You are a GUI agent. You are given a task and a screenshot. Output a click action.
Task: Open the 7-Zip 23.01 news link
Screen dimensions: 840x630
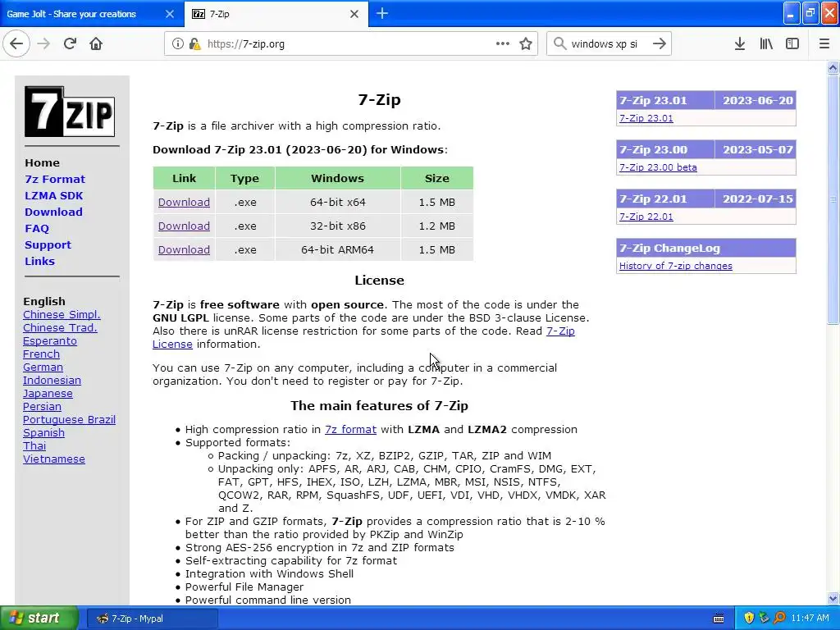tap(646, 118)
